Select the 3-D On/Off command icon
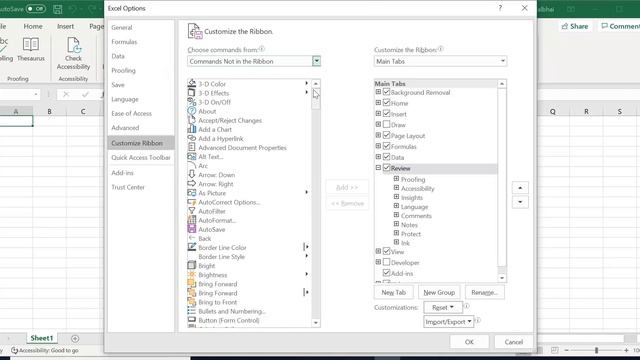Screen dimensions: 640x360 point(191,102)
